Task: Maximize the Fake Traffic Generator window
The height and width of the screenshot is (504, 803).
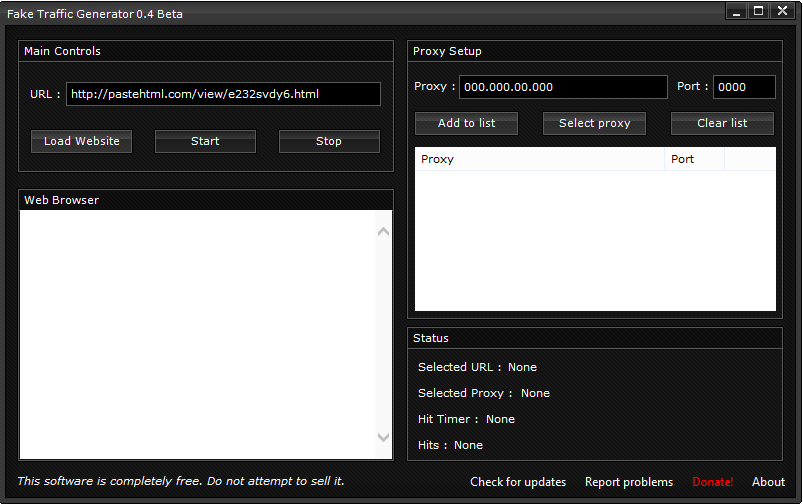Action: 758,11
